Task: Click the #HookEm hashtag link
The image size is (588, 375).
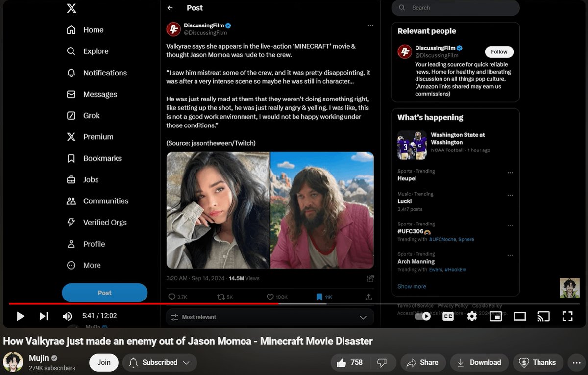Action: coord(456,270)
